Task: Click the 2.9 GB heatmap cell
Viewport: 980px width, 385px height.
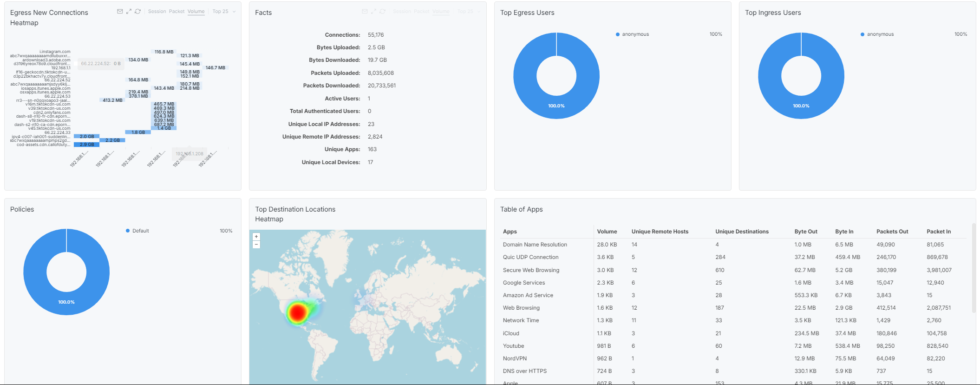Action: [x=86, y=145]
